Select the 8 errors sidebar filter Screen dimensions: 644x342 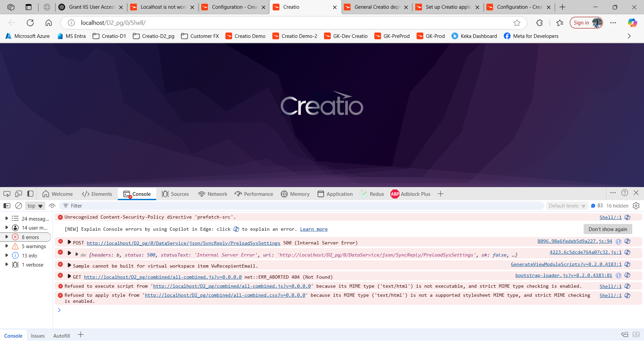pos(26,237)
